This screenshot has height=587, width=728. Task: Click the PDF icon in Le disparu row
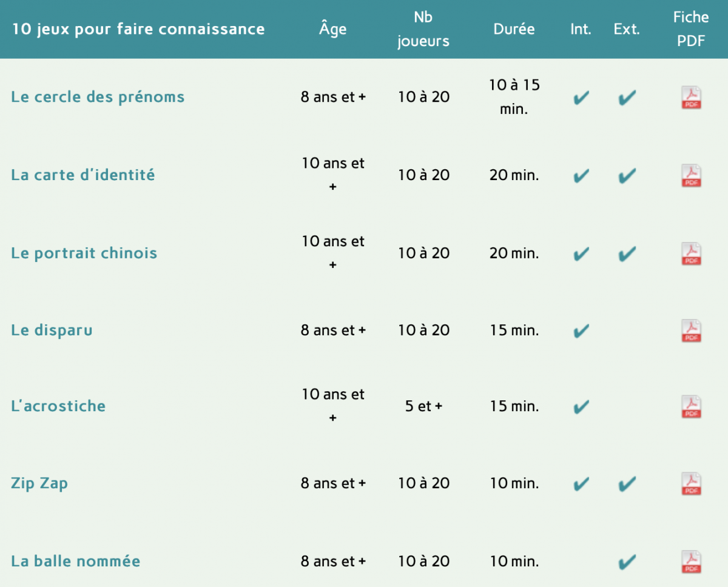click(692, 330)
